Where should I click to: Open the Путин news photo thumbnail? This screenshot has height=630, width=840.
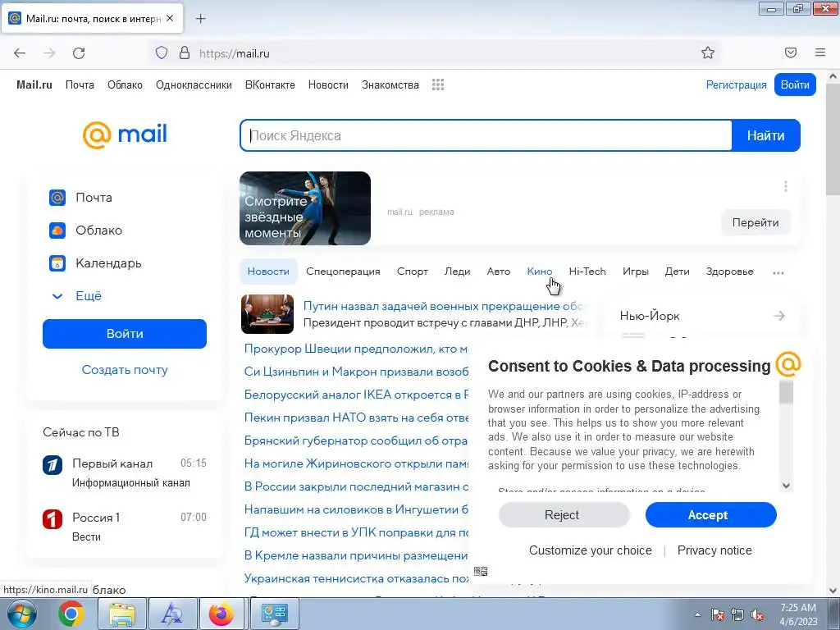point(267,314)
